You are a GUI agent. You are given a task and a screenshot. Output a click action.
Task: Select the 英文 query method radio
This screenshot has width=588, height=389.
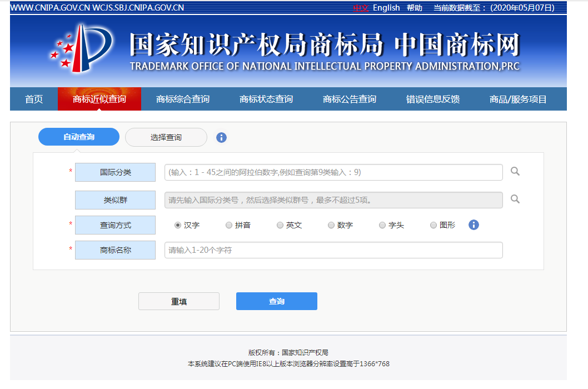pyautogui.click(x=280, y=225)
